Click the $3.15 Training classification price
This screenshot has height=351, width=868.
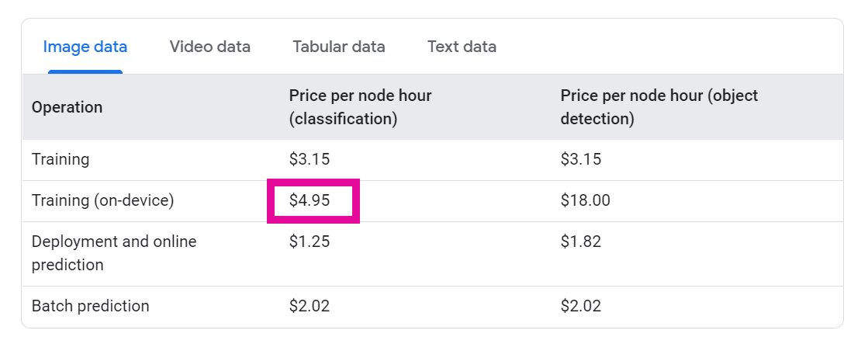pyautogui.click(x=310, y=159)
